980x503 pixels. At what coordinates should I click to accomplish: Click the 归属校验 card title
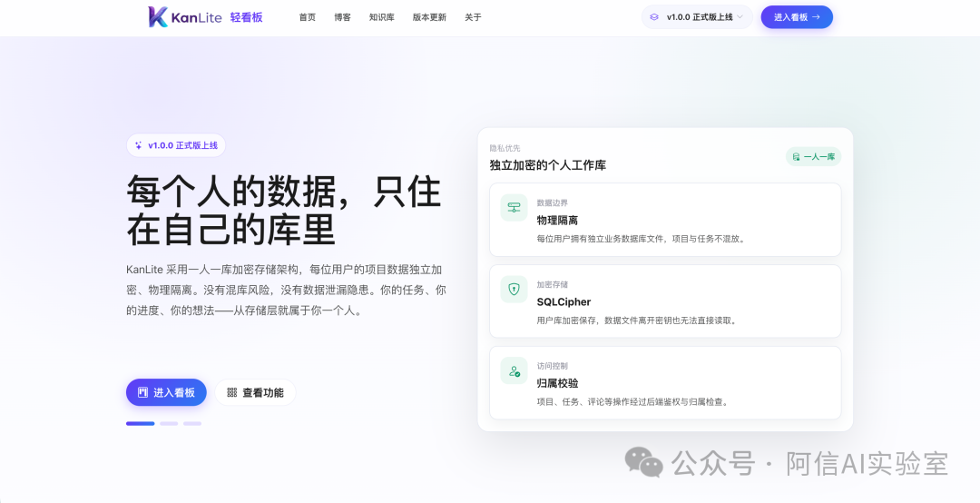(x=557, y=383)
